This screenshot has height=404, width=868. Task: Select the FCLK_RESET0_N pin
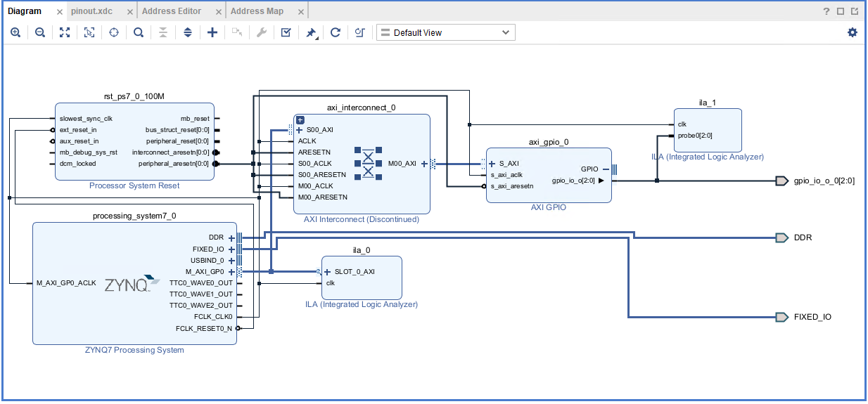tap(204, 328)
